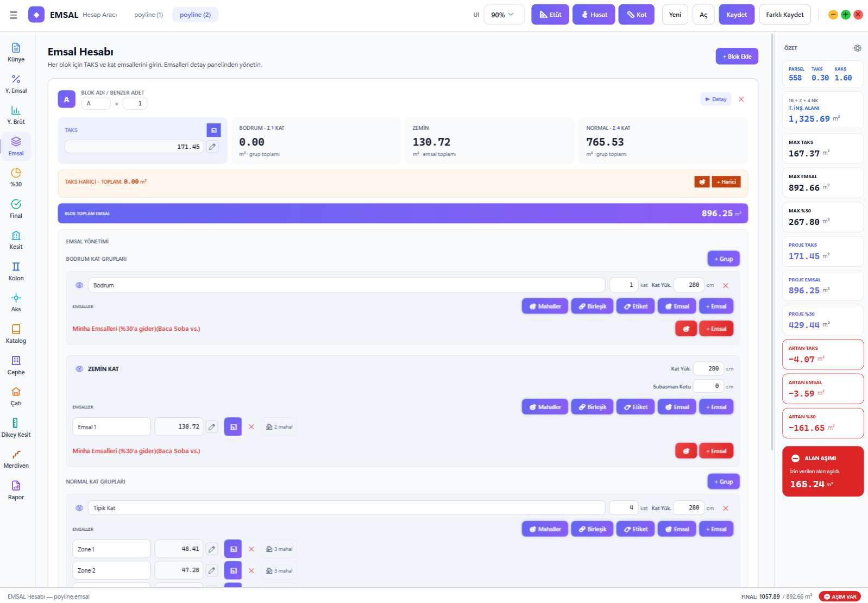Open the Dikey Kesit section
Screen dimensions: 868x603
tap(16, 428)
